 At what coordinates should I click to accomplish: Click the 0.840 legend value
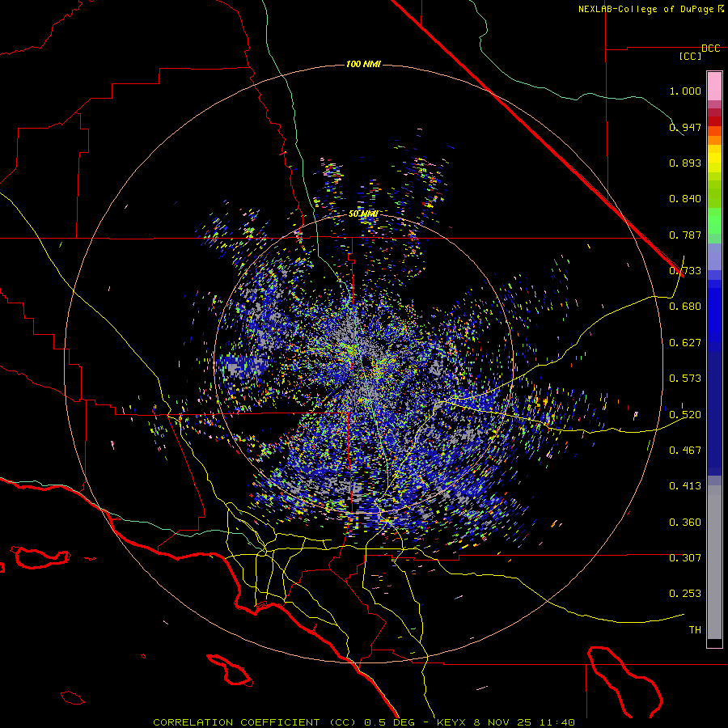[x=685, y=198]
